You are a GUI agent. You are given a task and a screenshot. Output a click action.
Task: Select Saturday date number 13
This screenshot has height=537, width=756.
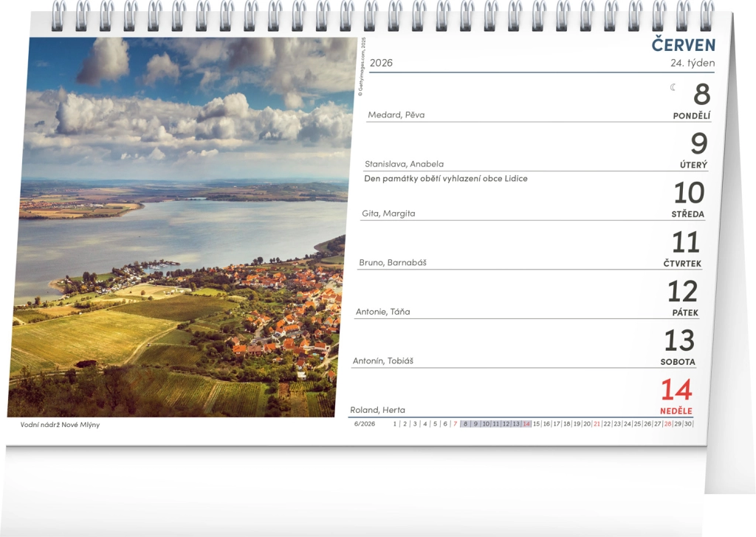pos(679,341)
